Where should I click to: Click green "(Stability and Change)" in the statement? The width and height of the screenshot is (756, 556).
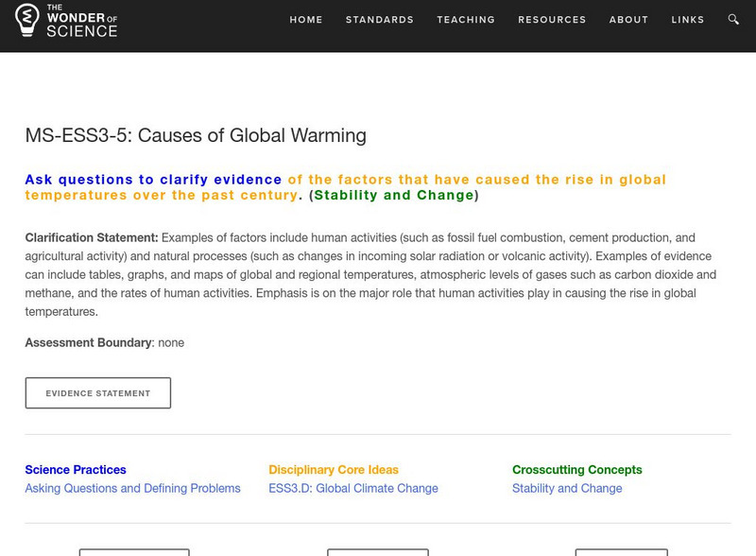tap(394, 196)
